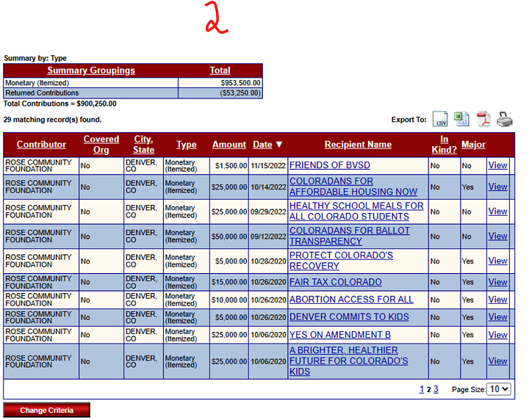Select the 29 matching record(s) found text

(x=52, y=120)
